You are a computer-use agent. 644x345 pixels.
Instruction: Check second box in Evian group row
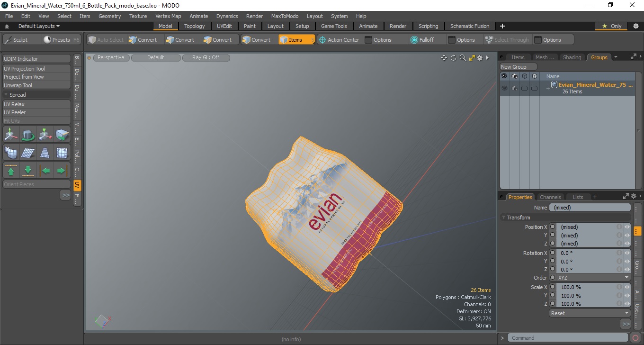(534, 89)
